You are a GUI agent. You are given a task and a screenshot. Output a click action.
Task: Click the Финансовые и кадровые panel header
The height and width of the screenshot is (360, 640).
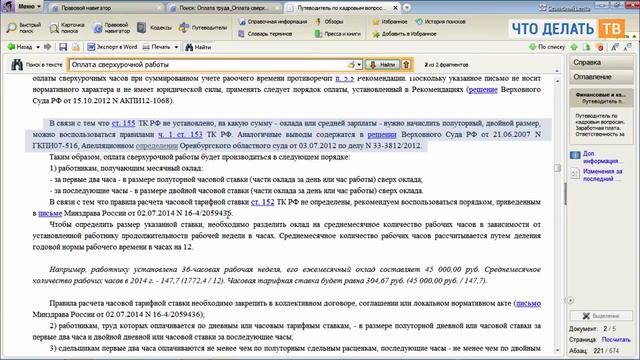(601, 98)
